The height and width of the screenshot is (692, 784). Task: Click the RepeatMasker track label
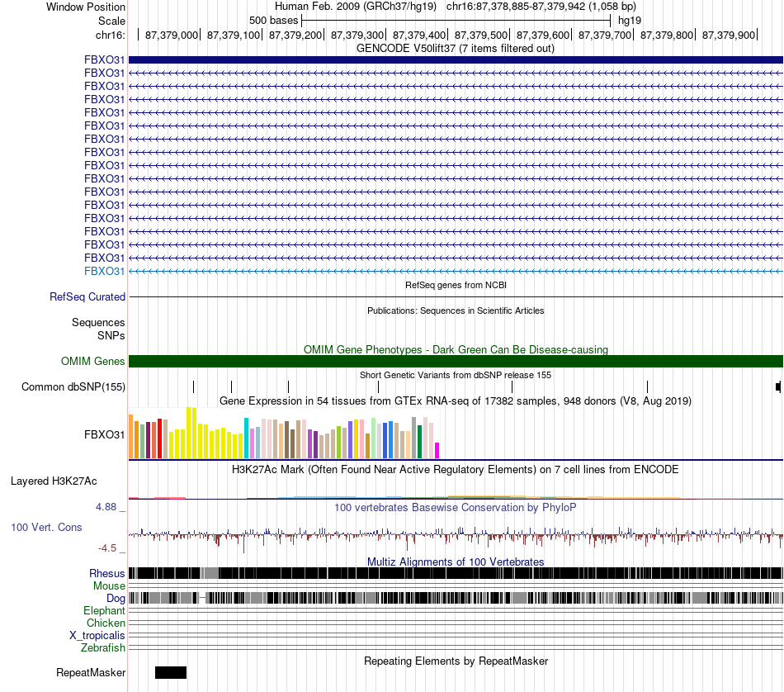coord(91,673)
